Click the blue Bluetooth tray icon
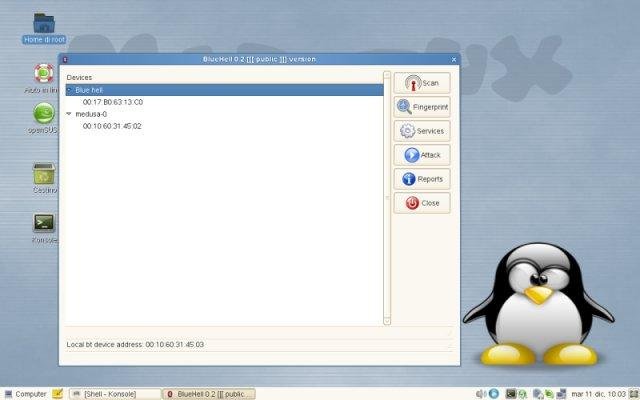The width and height of the screenshot is (640, 400). tap(494, 394)
